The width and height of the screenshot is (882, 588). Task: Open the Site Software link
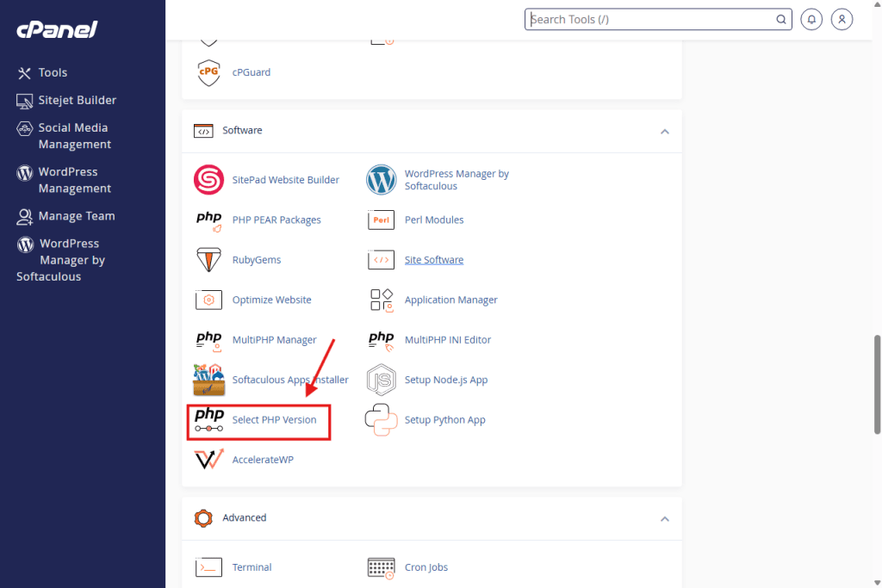tap(434, 260)
